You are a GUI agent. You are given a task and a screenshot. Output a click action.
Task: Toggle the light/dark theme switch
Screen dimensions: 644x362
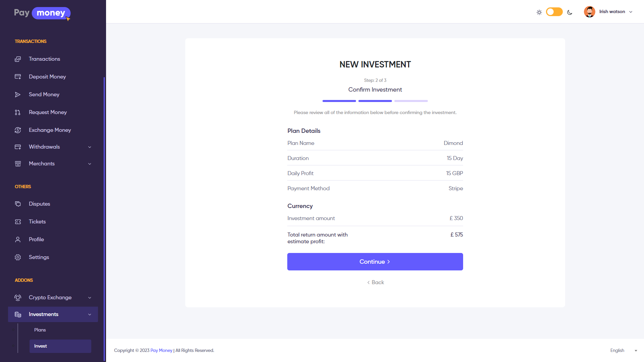(x=554, y=12)
